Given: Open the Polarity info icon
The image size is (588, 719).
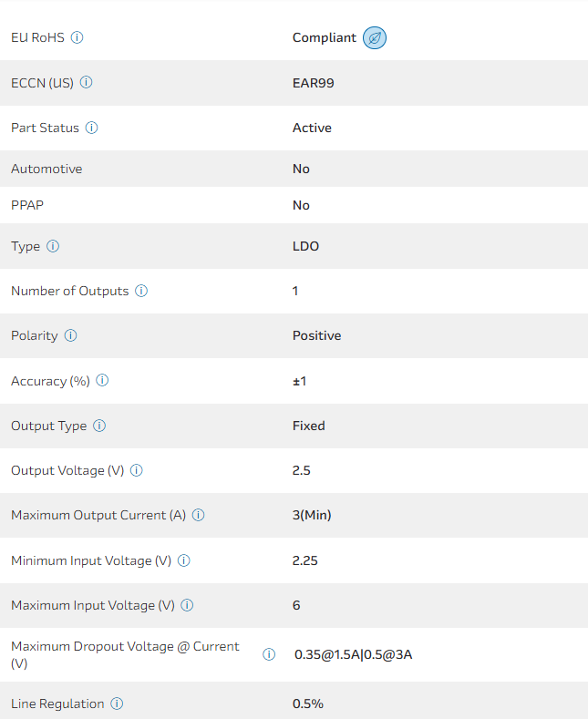Looking at the screenshot, I should (x=71, y=335).
